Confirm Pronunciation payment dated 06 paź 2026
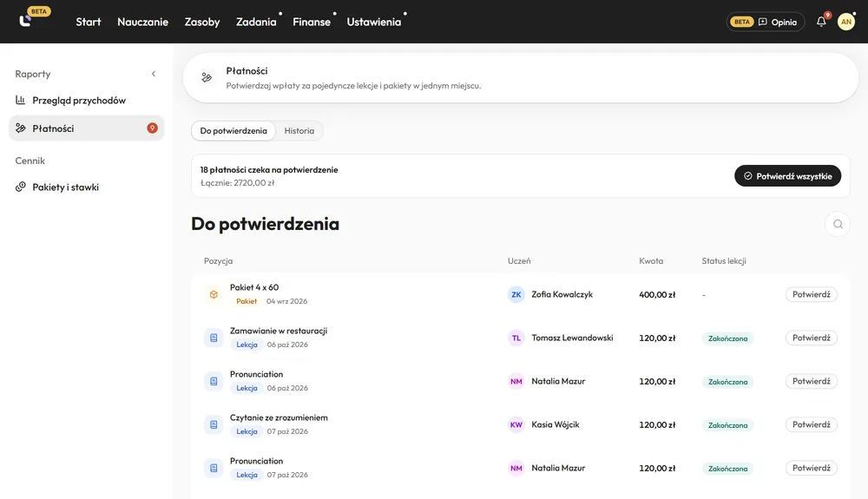 tap(811, 381)
